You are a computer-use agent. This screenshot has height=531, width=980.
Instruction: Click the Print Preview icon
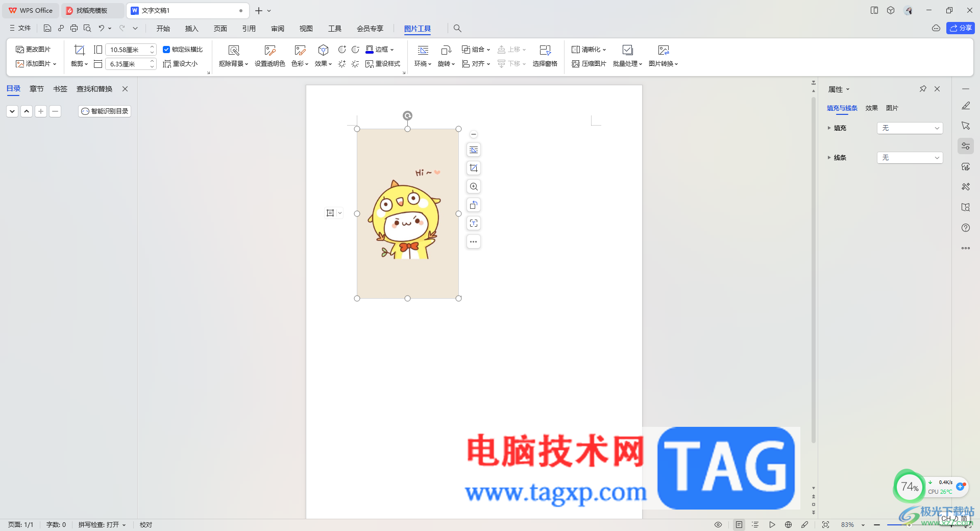(x=87, y=28)
